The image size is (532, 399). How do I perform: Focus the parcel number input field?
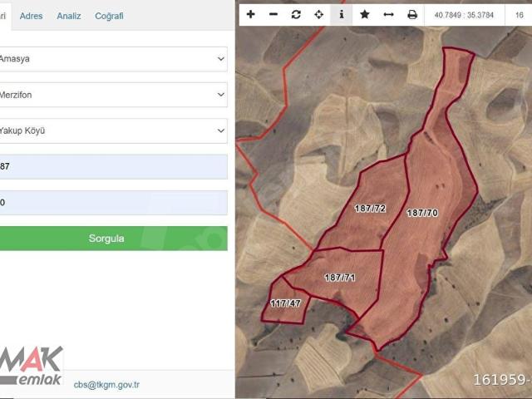coord(113,203)
